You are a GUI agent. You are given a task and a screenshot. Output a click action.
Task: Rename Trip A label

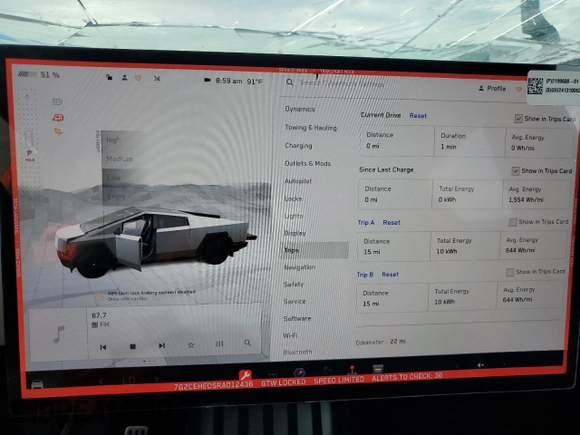point(366,223)
